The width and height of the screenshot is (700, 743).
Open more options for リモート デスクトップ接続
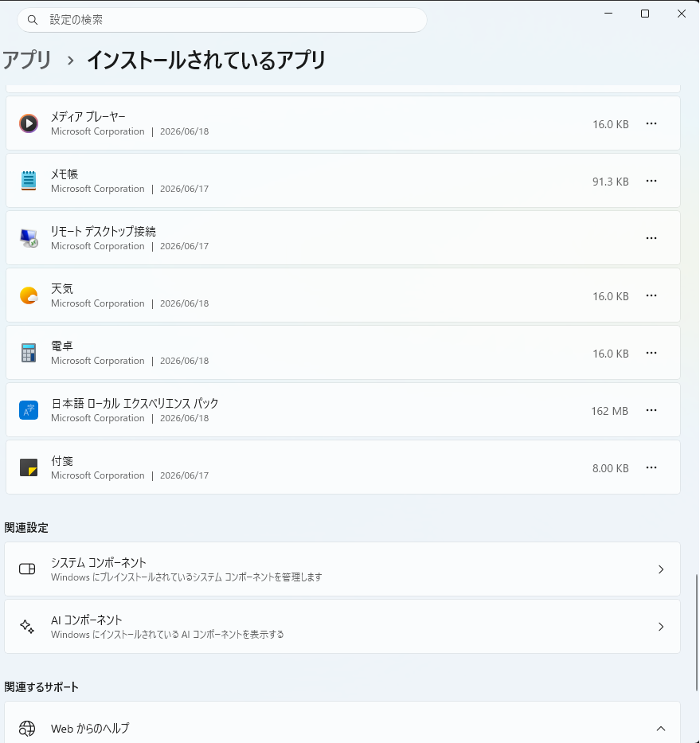click(651, 238)
